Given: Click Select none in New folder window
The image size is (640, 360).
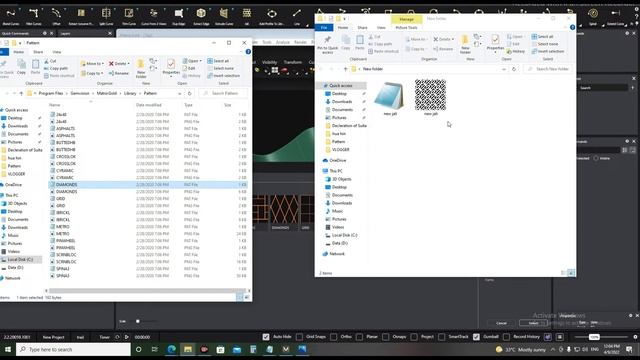Looking at the screenshot, I should click(x=545, y=44).
